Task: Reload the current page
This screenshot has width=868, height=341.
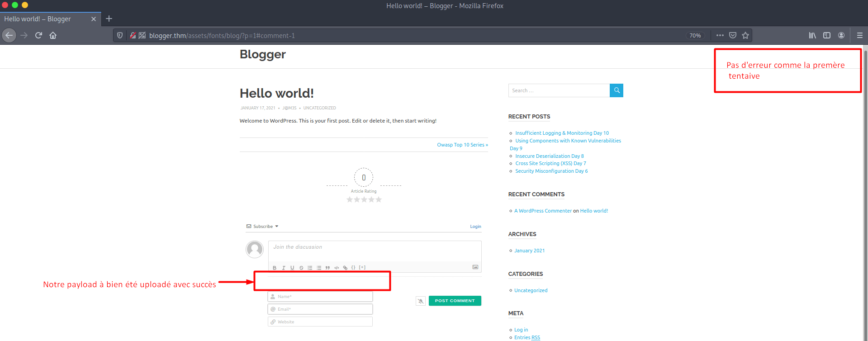Action: [x=38, y=35]
